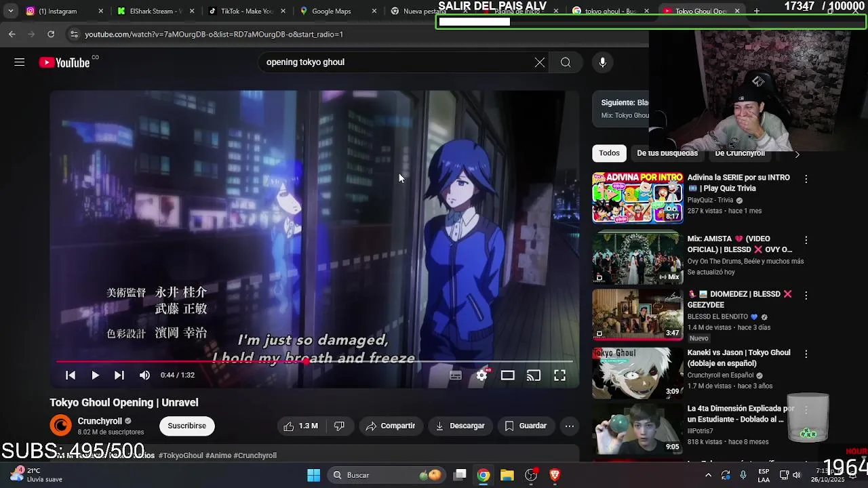The image size is (868, 488).
Task: Go back in browser history
Action: [12, 34]
